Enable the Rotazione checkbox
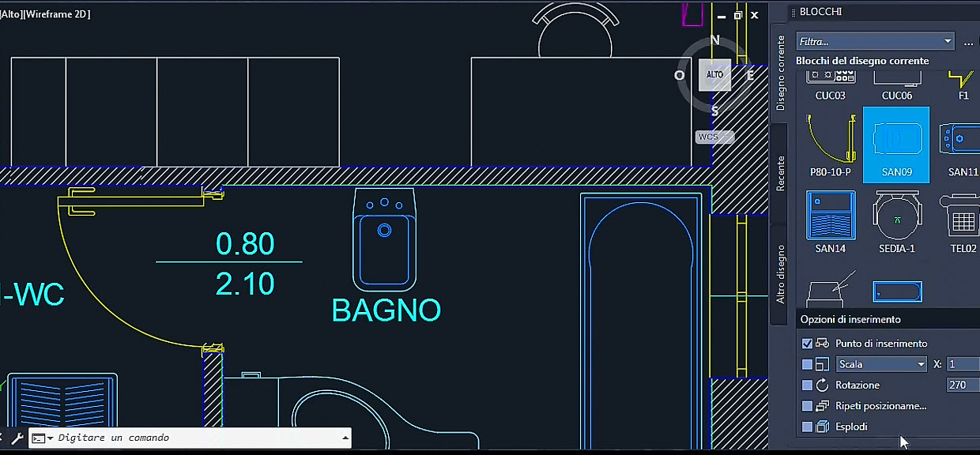This screenshot has height=455, width=980. pyautogui.click(x=807, y=385)
